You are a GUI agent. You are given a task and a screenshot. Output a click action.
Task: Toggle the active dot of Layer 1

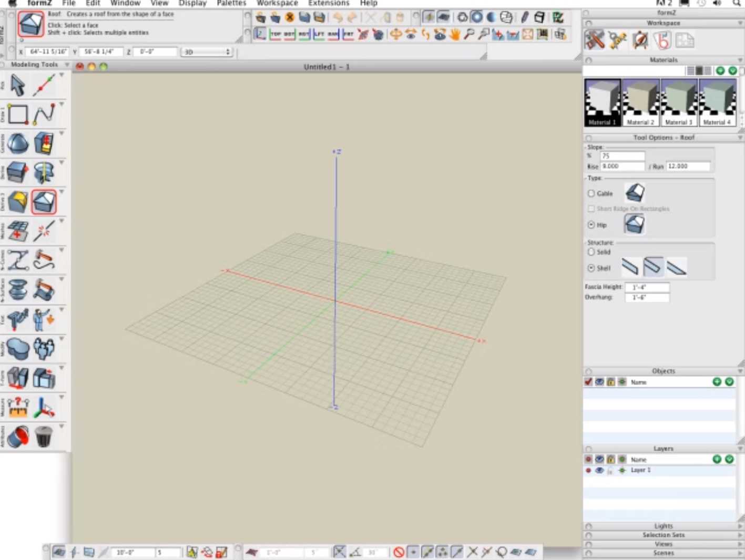click(588, 470)
